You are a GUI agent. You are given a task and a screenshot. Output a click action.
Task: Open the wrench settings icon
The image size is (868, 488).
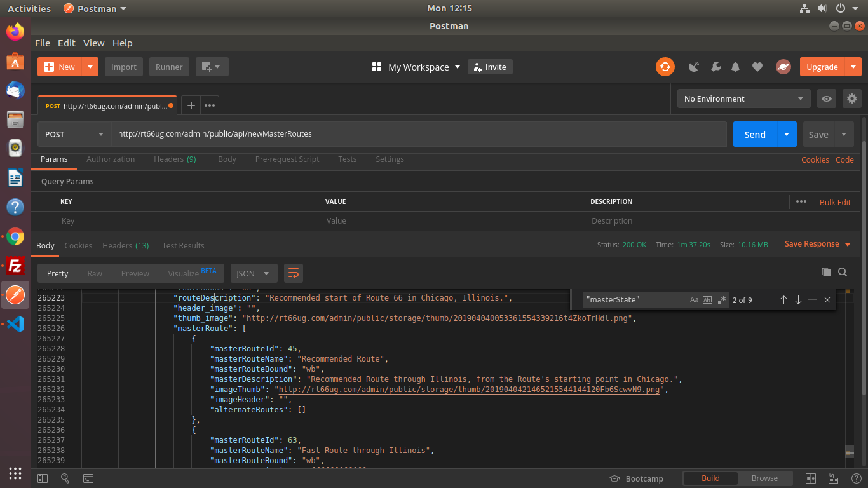[715, 67]
